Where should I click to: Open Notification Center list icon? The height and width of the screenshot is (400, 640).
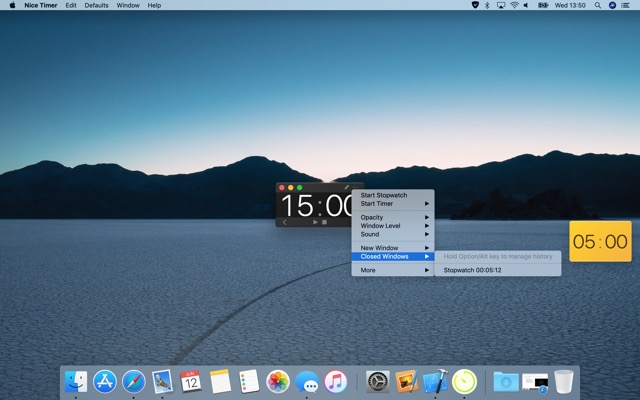point(625,5)
